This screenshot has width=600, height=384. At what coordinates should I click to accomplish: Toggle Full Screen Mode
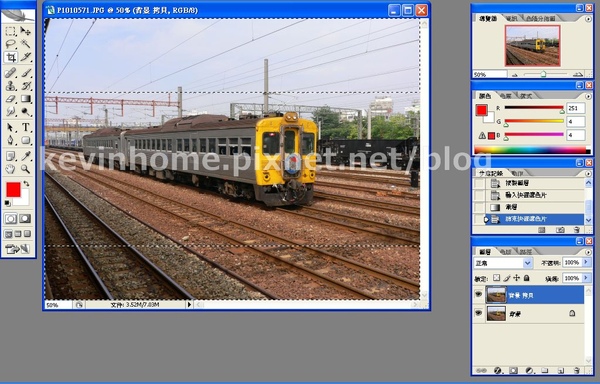point(27,234)
